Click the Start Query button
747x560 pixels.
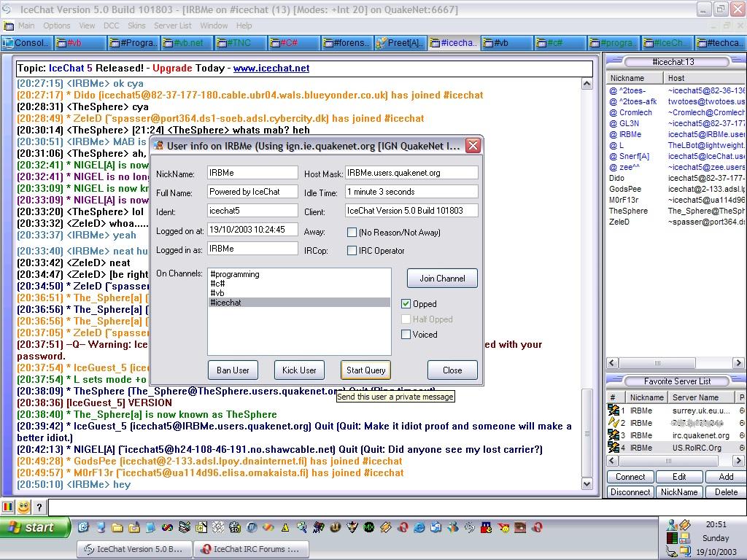366,370
